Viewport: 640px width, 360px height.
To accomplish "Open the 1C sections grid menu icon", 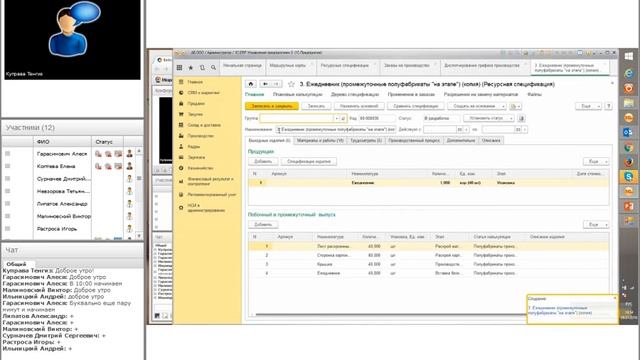I will (x=179, y=67).
